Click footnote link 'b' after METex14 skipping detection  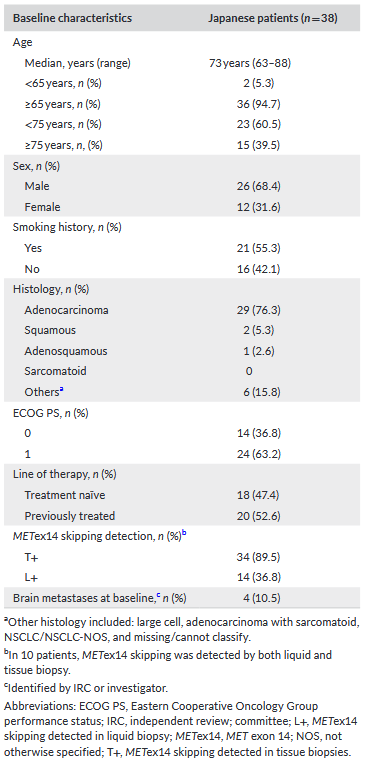point(184,534)
